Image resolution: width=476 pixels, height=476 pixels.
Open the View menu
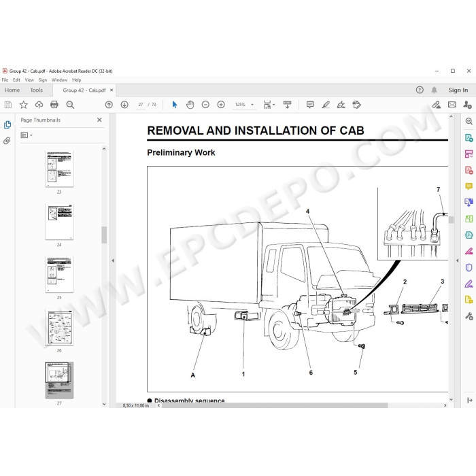tap(29, 80)
